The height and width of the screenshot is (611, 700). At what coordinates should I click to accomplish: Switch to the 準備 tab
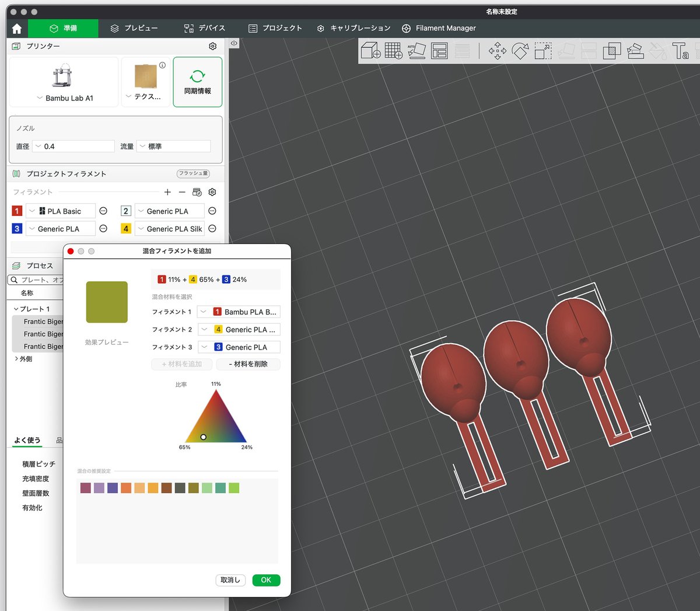click(x=63, y=28)
